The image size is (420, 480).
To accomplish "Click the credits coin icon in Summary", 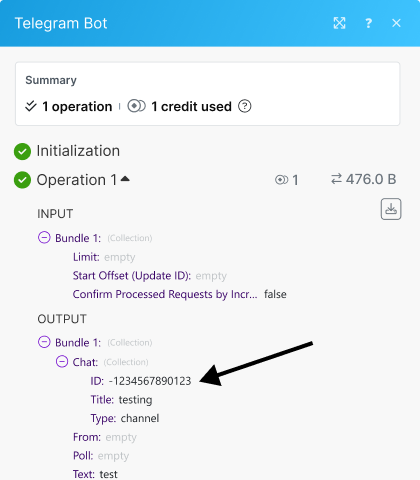I will (x=136, y=106).
